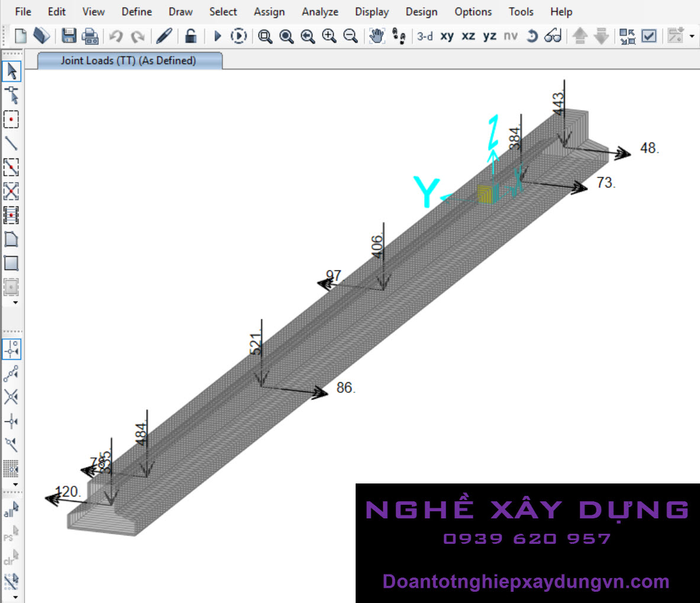Return to previous zoom
This screenshot has height=603, width=700.
click(308, 36)
